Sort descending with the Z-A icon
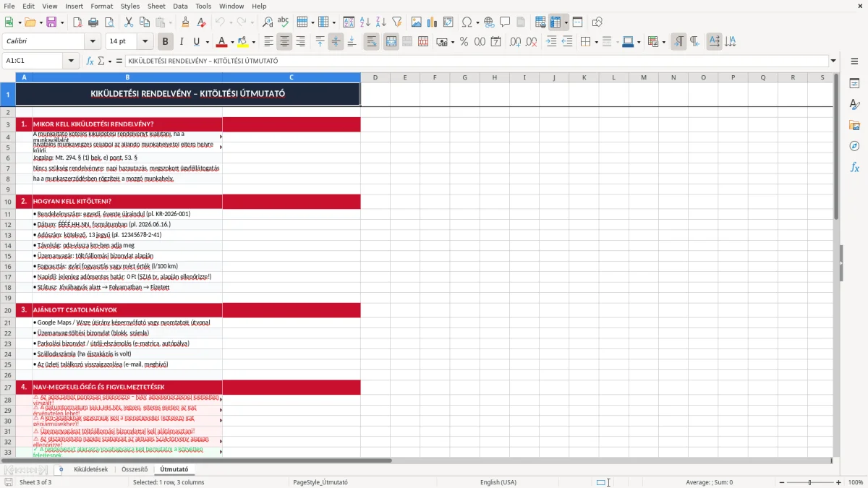This screenshot has height=488, width=868. 380,22
